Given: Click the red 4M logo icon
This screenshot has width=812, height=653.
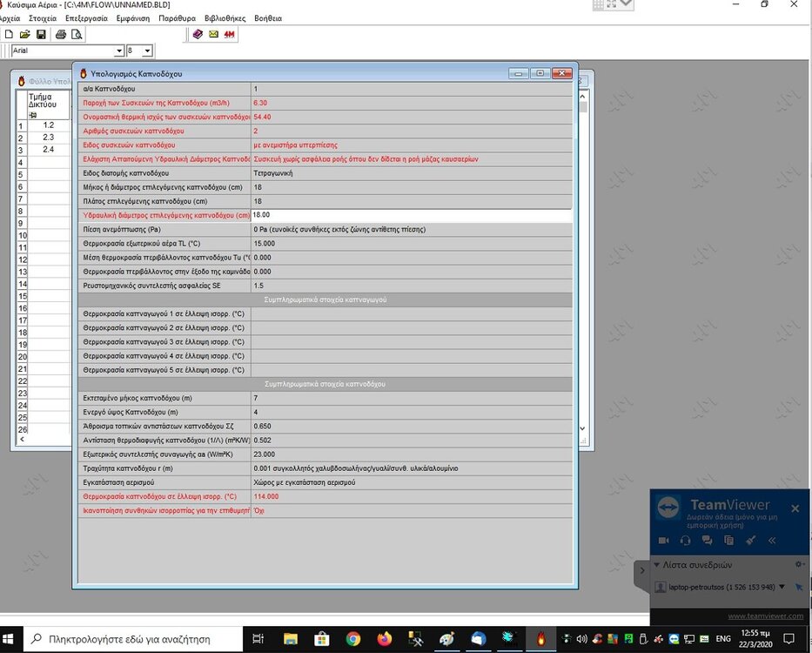Looking at the screenshot, I should pyautogui.click(x=230, y=35).
